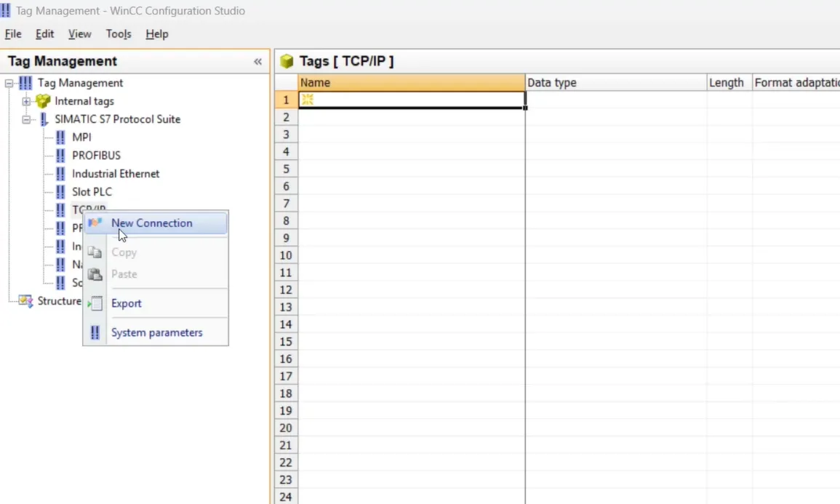Click the SIMATIC S7 Protocol Suite icon
The image size is (840, 504).
(x=44, y=119)
